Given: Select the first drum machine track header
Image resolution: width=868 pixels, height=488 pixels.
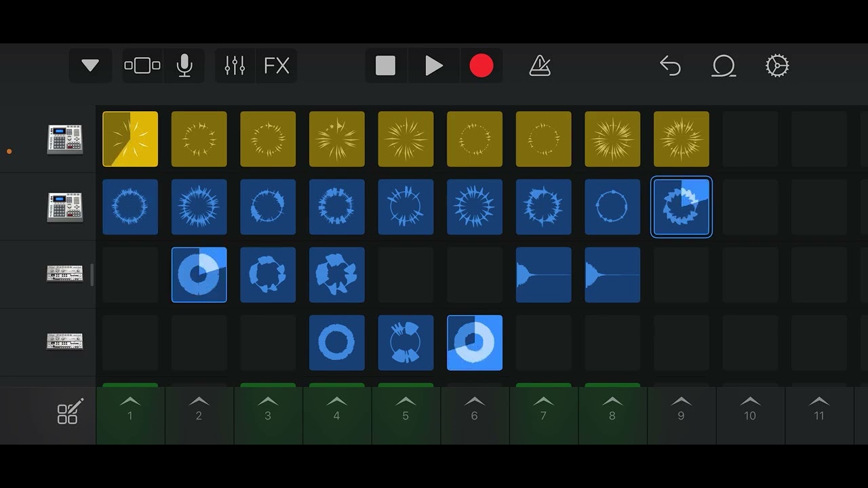Looking at the screenshot, I should tap(65, 139).
